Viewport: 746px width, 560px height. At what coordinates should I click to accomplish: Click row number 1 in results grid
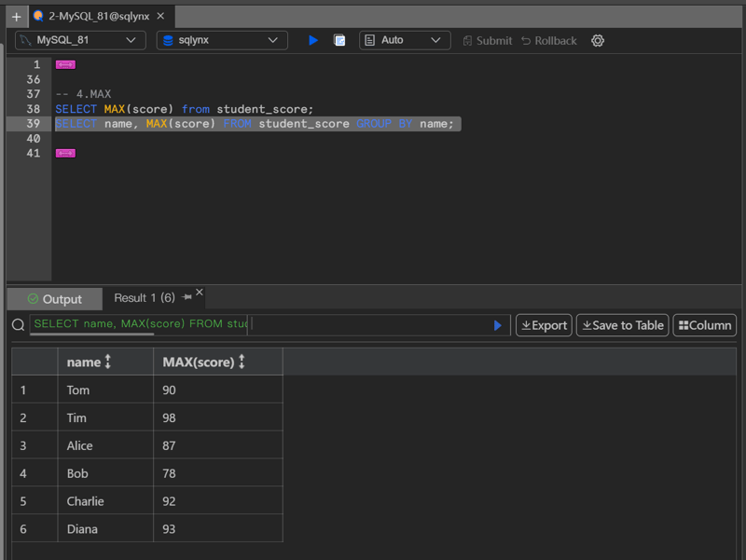click(35, 389)
